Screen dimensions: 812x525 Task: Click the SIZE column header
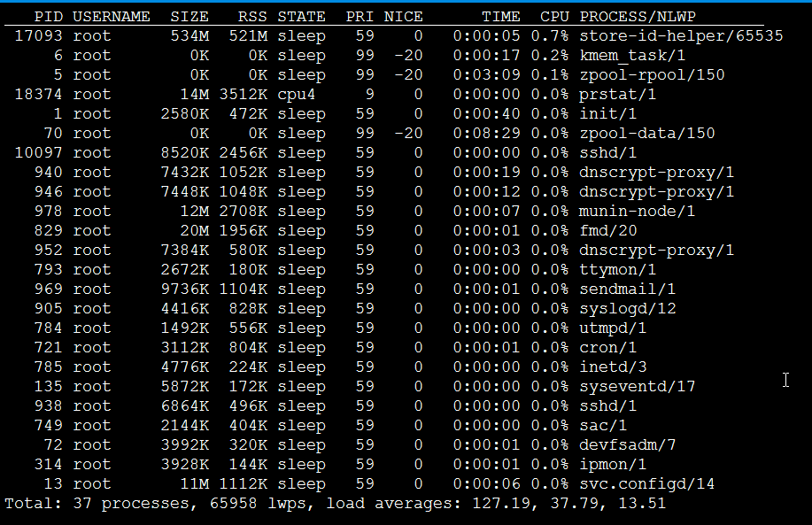pos(189,17)
